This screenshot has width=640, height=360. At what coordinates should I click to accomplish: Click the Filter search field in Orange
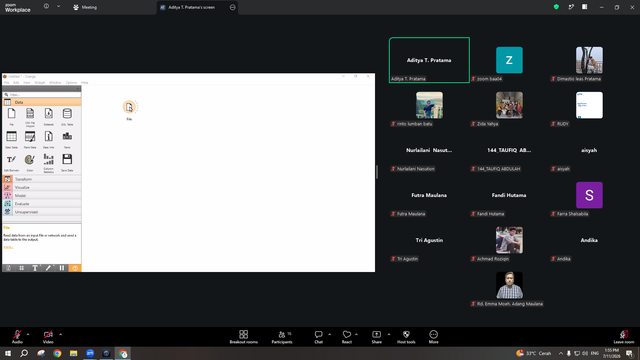pyautogui.click(x=42, y=95)
